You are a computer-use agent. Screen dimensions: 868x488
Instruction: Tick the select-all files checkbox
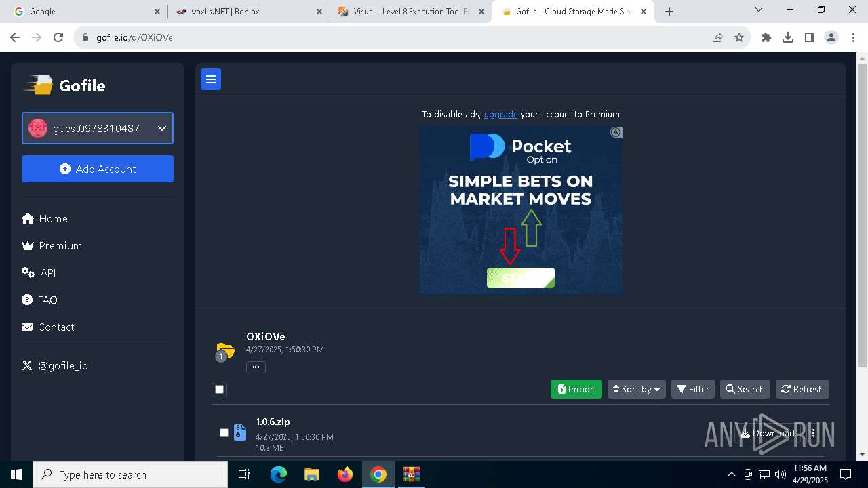219,389
